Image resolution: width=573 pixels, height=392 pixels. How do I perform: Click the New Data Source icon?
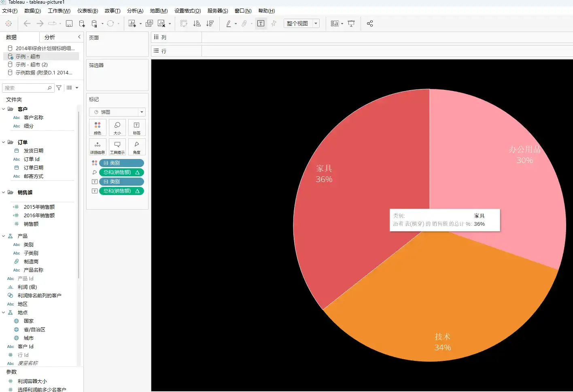tap(82, 23)
